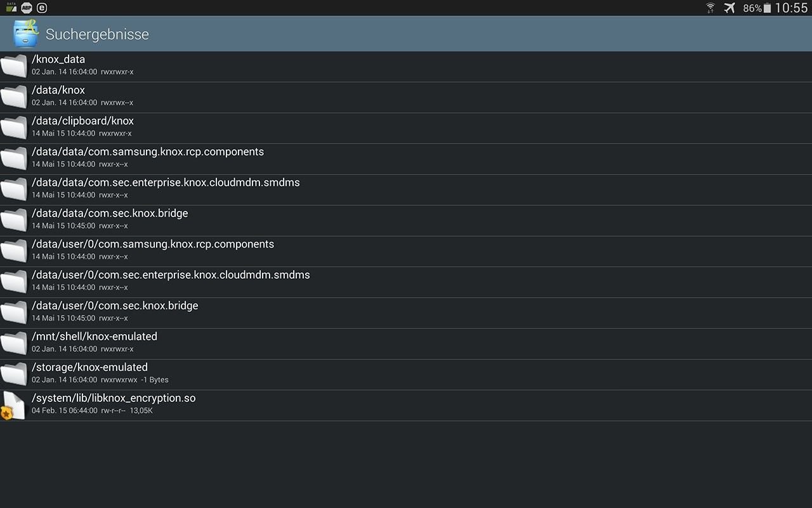Image resolution: width=812 pixels, height=508 pixels.
Task: Select /data/data/com.samsung.knox.rcp.components path text
Action: (148, 152)
